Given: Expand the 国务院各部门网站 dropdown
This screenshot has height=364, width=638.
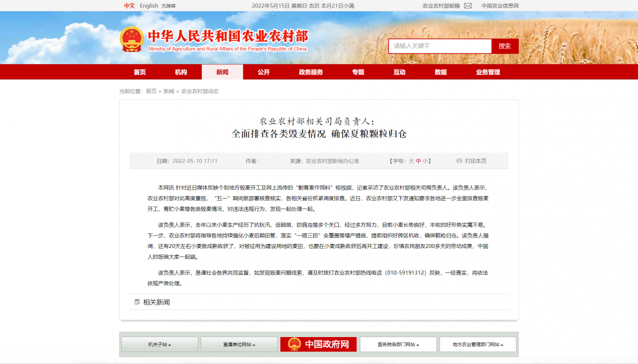Looking at the screenshot, I should [x=398, y=344].
